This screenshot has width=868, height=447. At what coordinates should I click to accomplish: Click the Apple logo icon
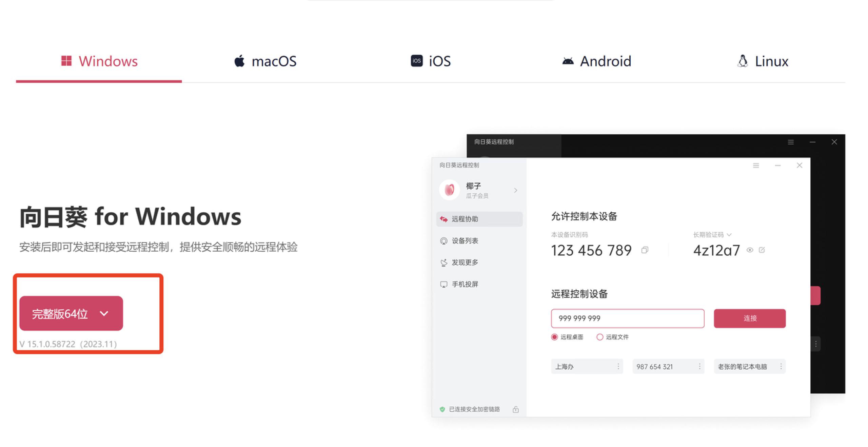[x=239, y=61]
